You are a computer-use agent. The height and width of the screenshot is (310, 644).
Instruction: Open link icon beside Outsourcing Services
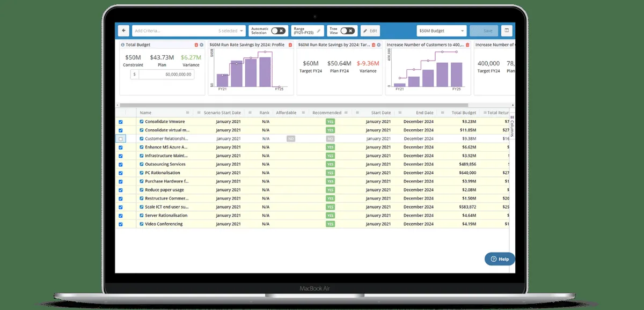tap(142, 164)
